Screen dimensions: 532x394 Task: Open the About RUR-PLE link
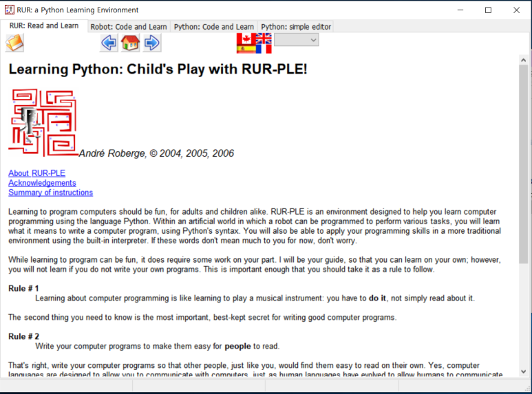tap(36, 173)
